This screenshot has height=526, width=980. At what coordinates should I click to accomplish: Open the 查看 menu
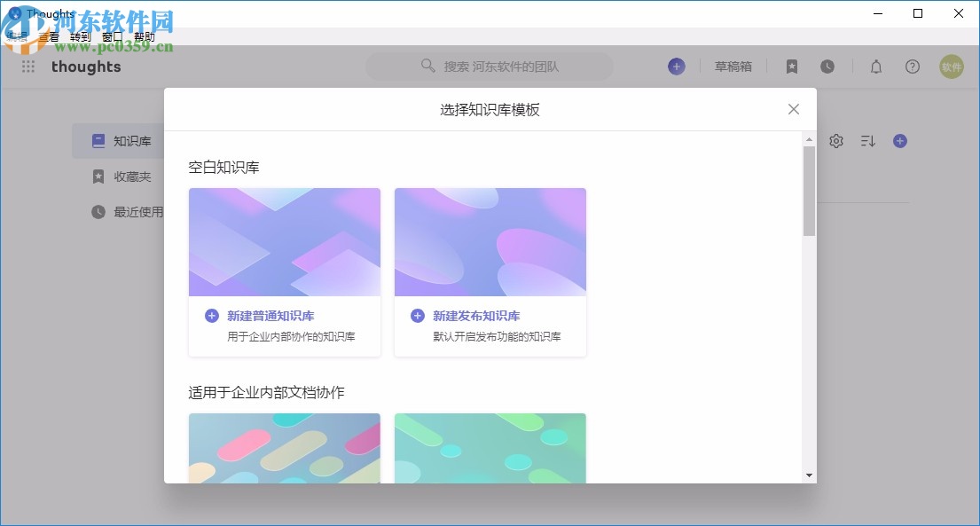pyautogui.click(x=49, y=36)
